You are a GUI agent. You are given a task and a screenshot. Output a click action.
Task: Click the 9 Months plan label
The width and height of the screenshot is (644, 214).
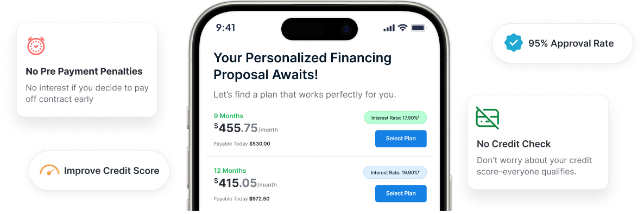point(229,115)
